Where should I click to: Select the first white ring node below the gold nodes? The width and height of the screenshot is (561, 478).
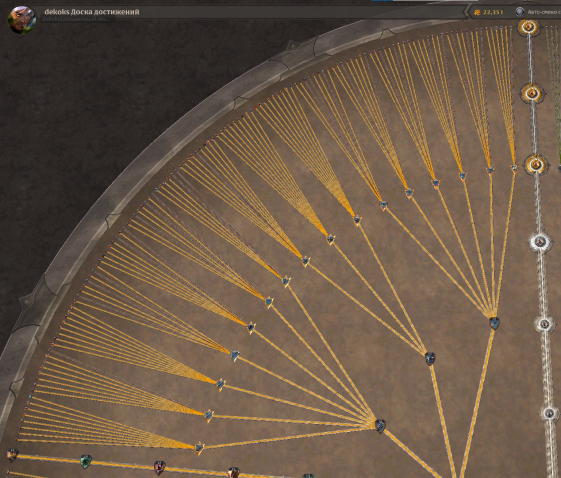540,242
